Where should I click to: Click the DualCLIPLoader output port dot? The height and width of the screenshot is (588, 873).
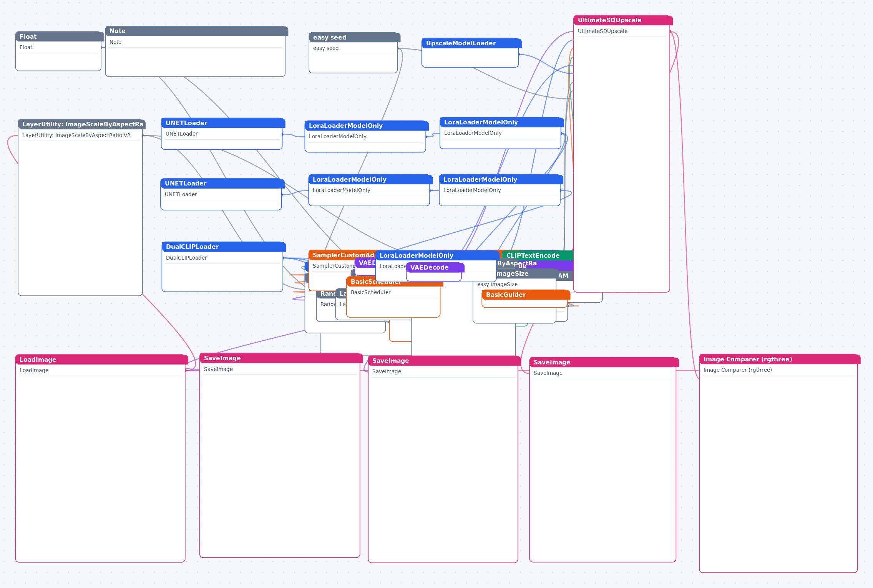[x=283, y=258]
